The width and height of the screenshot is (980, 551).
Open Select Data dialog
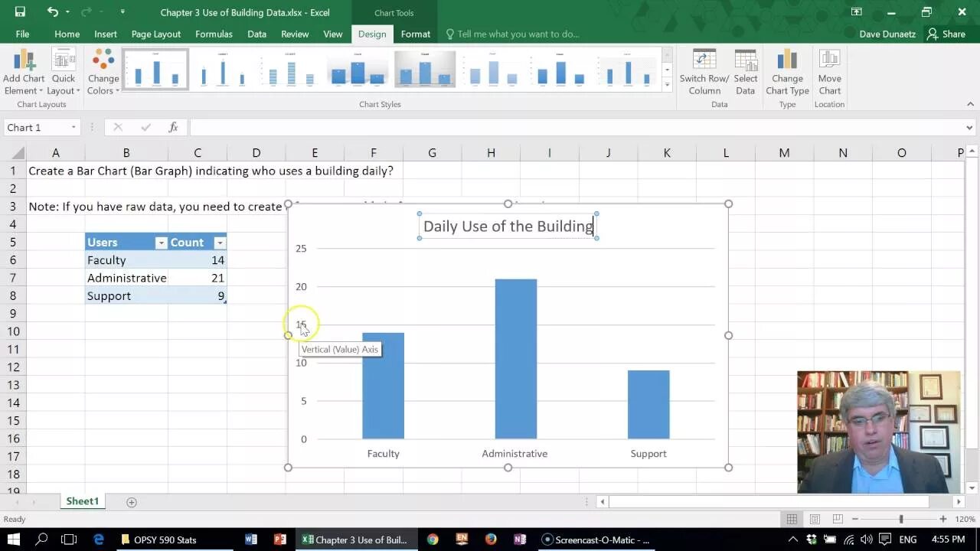tap(746, 73)
